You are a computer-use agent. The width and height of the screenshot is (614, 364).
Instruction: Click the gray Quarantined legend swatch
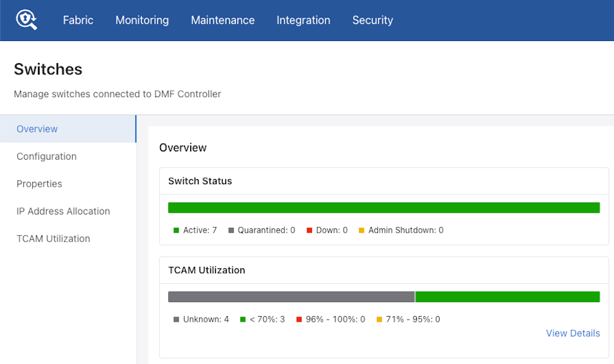[231, 230]
